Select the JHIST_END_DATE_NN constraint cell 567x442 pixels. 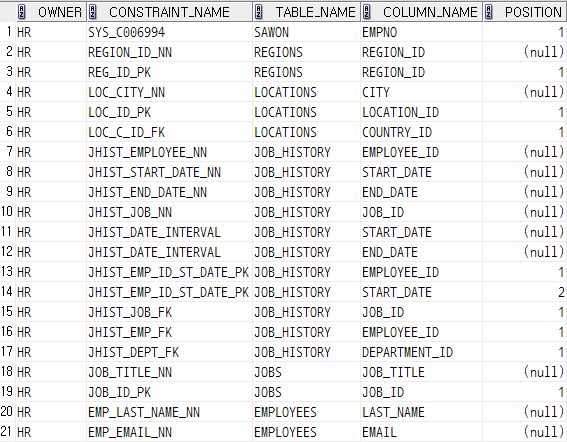pyautogui.click(x=169, y=192)
